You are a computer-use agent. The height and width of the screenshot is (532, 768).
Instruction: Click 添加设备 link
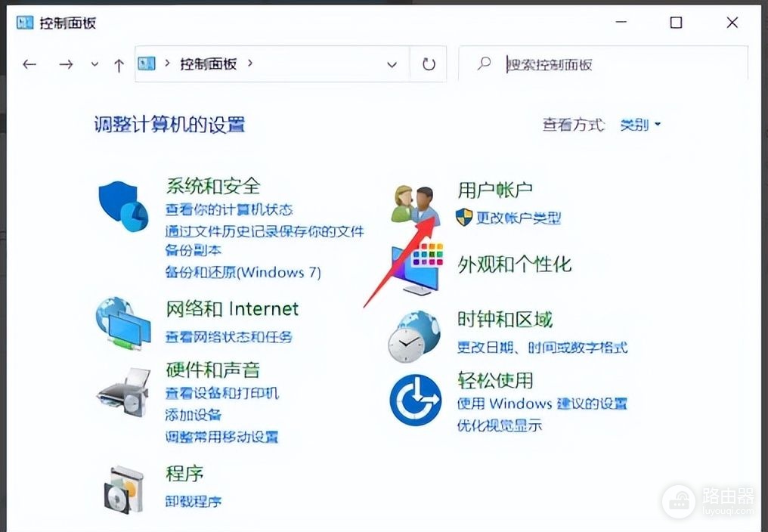click(194, 415)
